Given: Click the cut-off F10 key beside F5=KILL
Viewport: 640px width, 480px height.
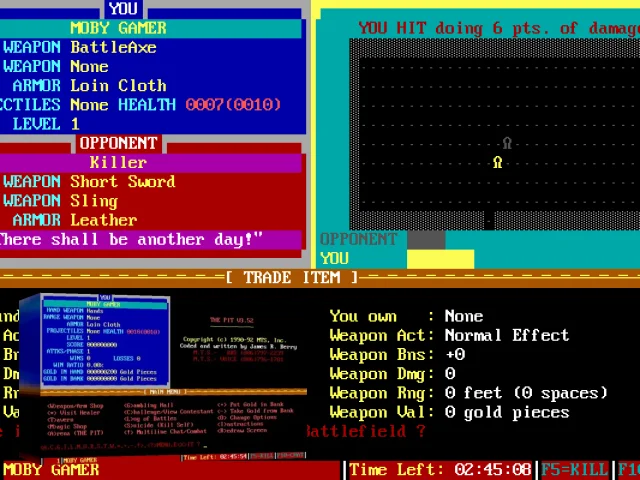Looking at the screenshot, I should click(629, 469).
